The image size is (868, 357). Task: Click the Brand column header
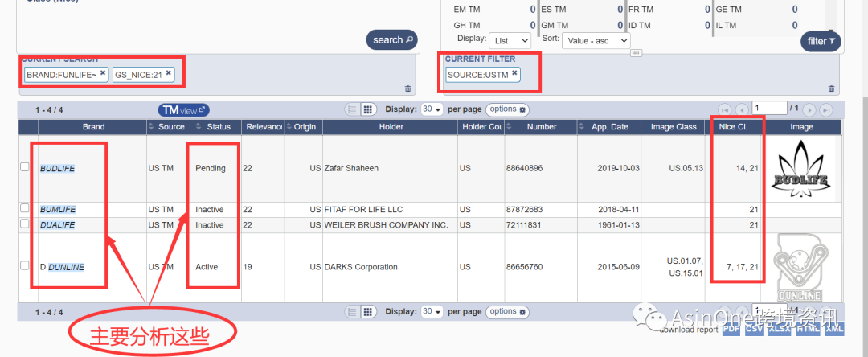pos(93,127)
